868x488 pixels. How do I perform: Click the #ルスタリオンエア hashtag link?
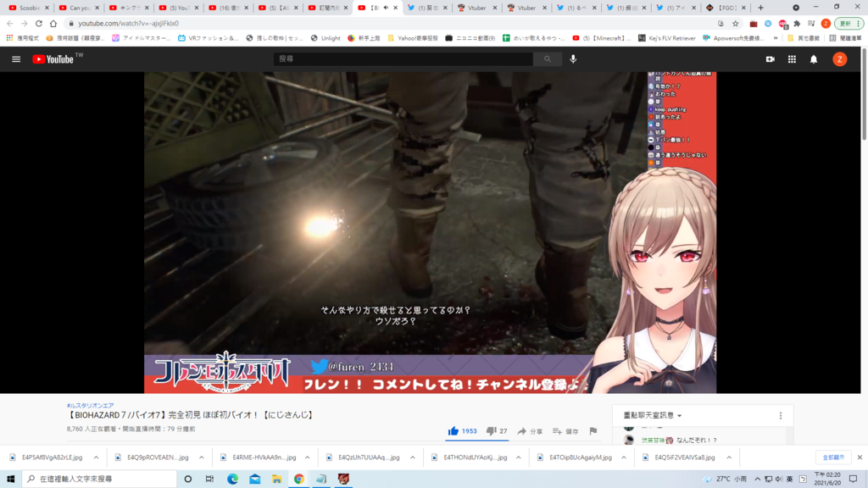click(x=90, y=406)
